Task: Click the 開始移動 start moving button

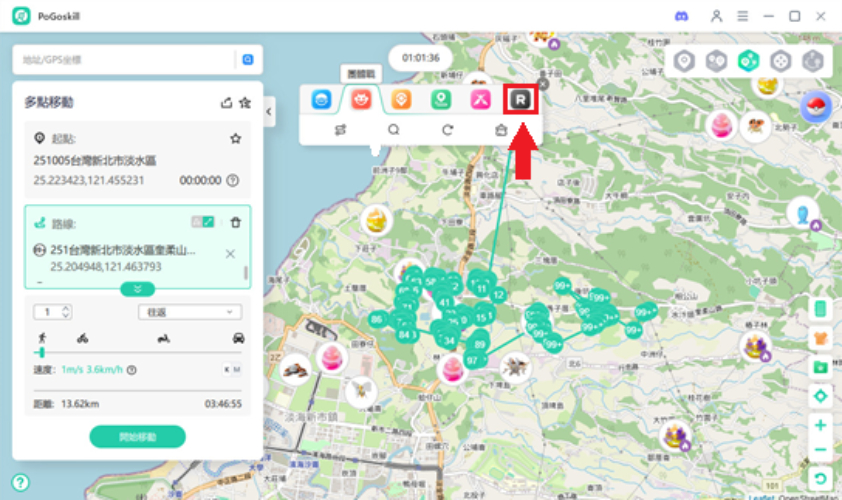Action: pyautogui.click(x=138, y=436)
